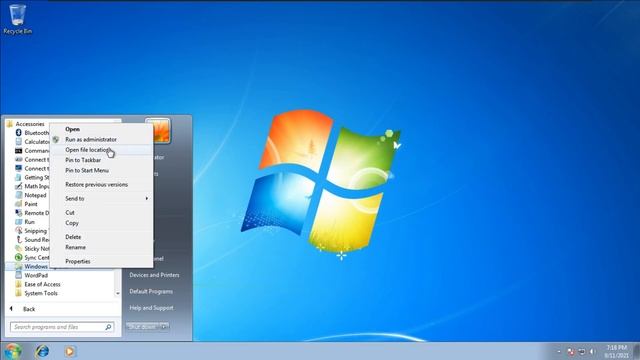Click the Action Center flag tray icon
Viewport: 640px width, 360px height.
[x=571, y=351]
